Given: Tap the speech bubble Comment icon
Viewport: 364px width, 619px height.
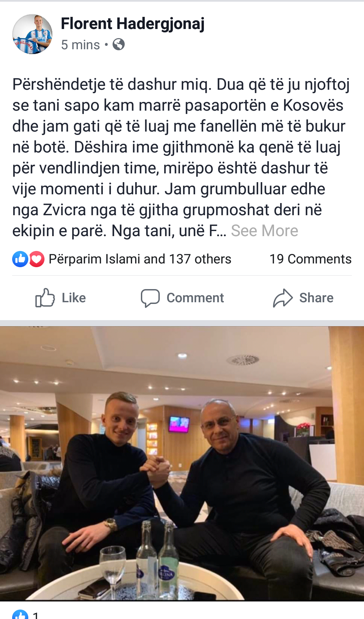Looking at the screenshot, I should [x=150, y=298].
